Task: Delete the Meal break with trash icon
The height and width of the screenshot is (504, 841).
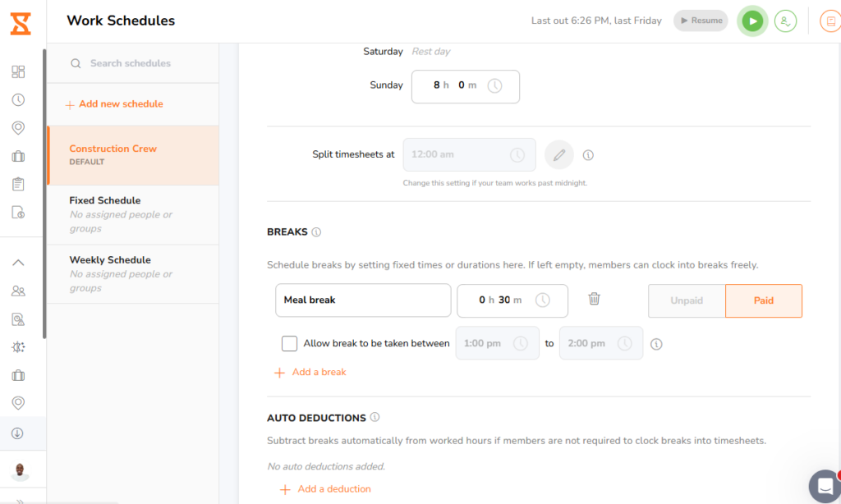Action: coord(594,299)
